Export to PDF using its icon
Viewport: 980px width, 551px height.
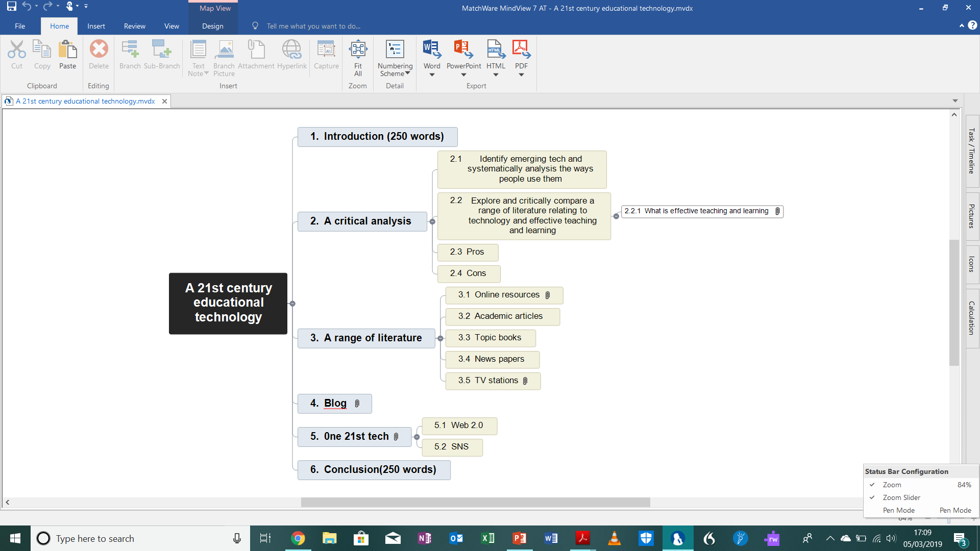click(x=521, y=49)
